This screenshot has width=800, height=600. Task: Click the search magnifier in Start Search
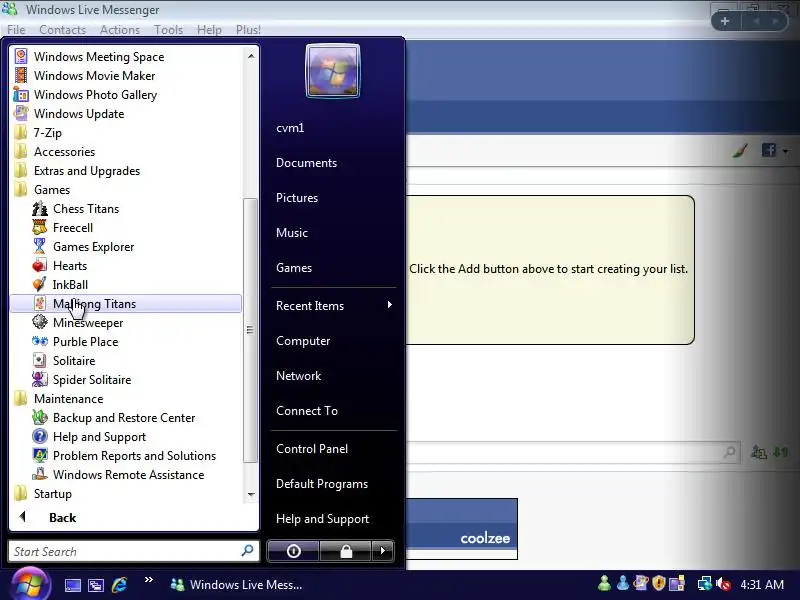[x=247, y=551]
